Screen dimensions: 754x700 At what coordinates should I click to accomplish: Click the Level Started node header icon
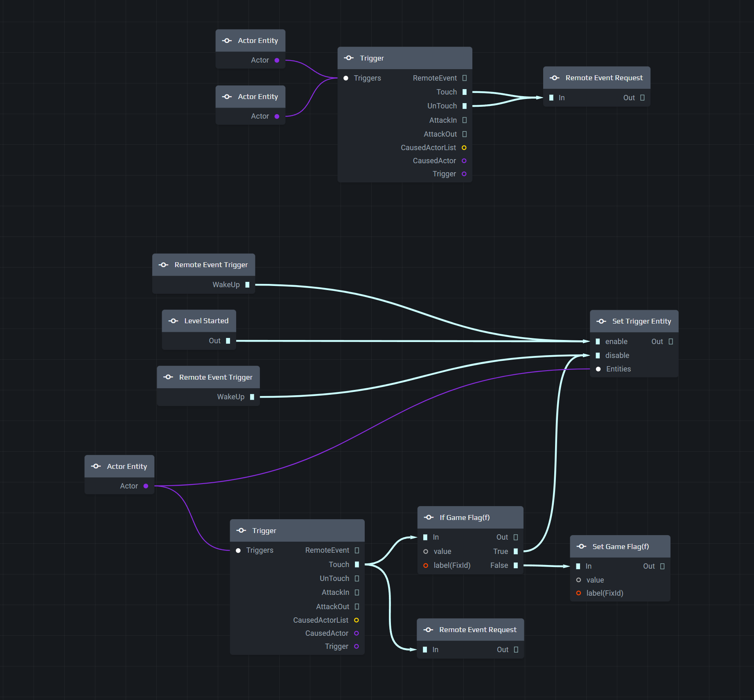pyautogui.click(x=173, y=321)
